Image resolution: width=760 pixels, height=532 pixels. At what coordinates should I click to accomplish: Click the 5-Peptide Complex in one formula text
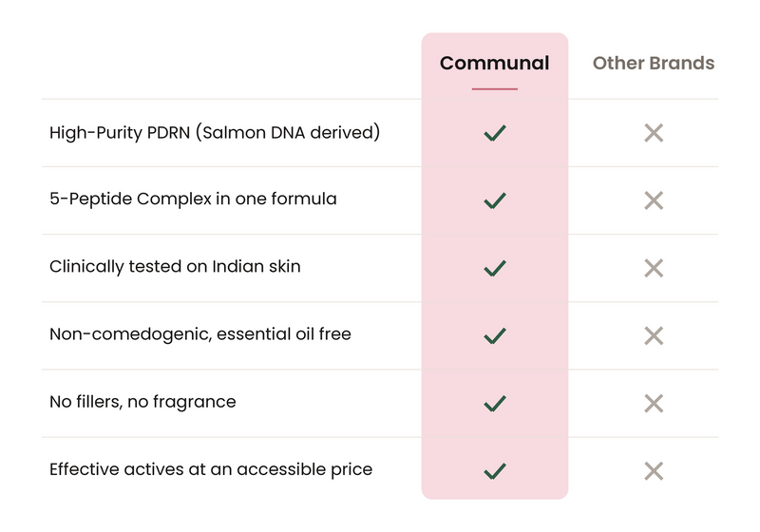click(193, 199)
